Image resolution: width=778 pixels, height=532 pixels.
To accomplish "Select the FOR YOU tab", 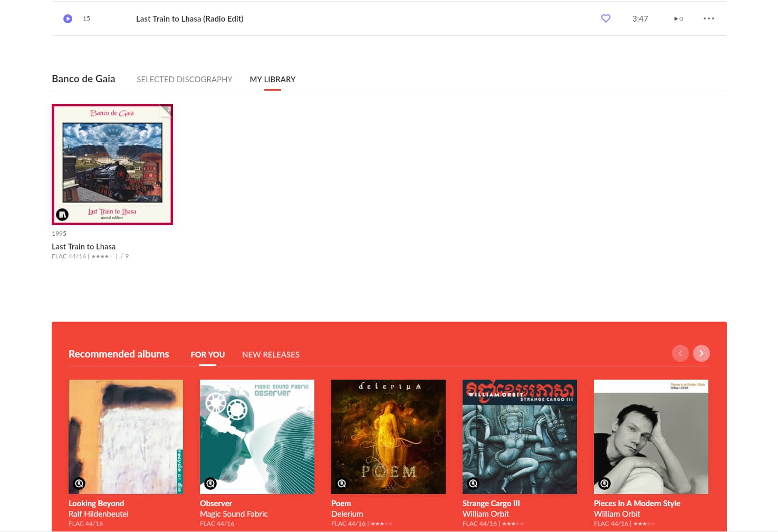I will tap(207, 354).
